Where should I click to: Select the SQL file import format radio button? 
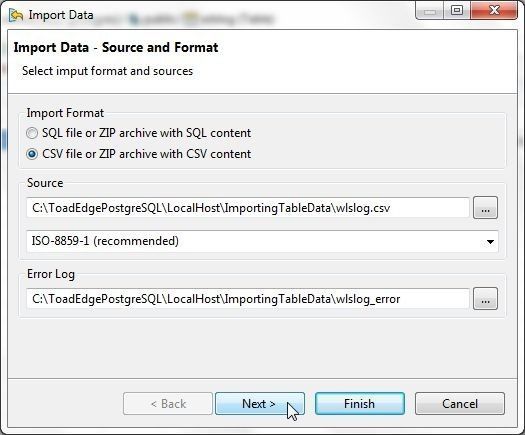pyautogui.click(x=32, y=133)
